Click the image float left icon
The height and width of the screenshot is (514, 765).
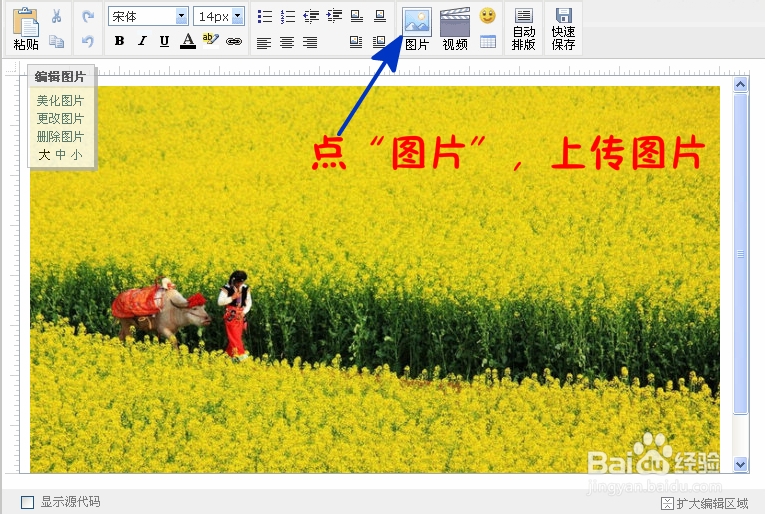[356, 42]
